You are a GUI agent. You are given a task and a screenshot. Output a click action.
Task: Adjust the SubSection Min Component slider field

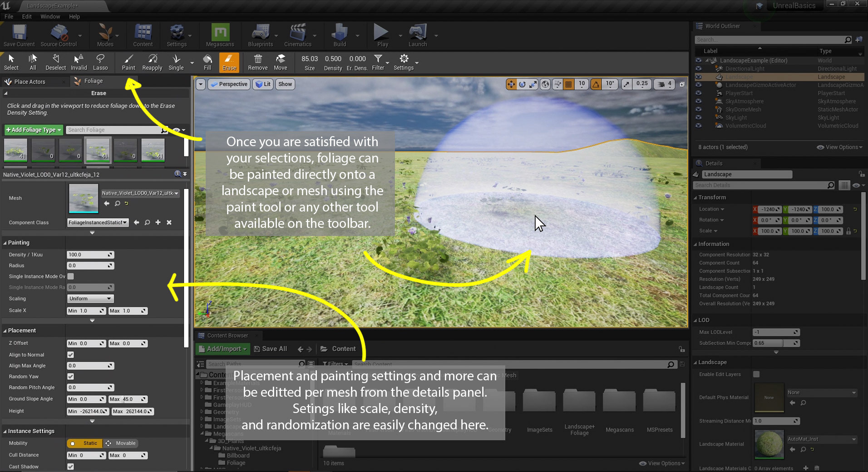pyautogui.click(x=776, y=343)
